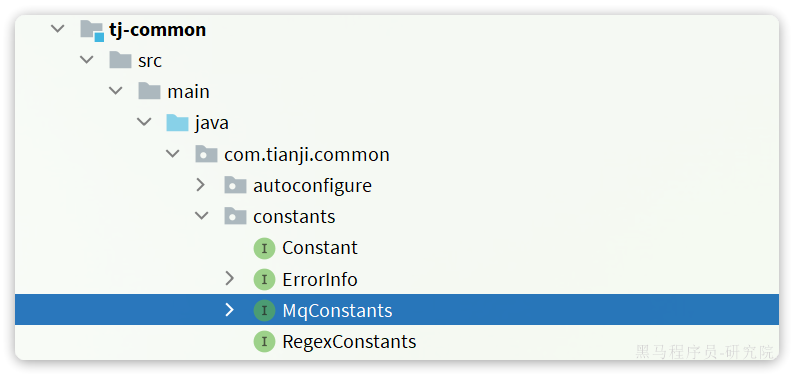
Task: Click the RegexConstants interface icon
Action: (x=264, y=342)
